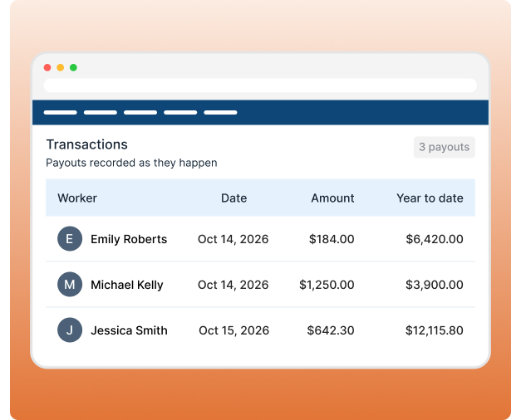Click the yellow minimize window dot

(60, 68)
